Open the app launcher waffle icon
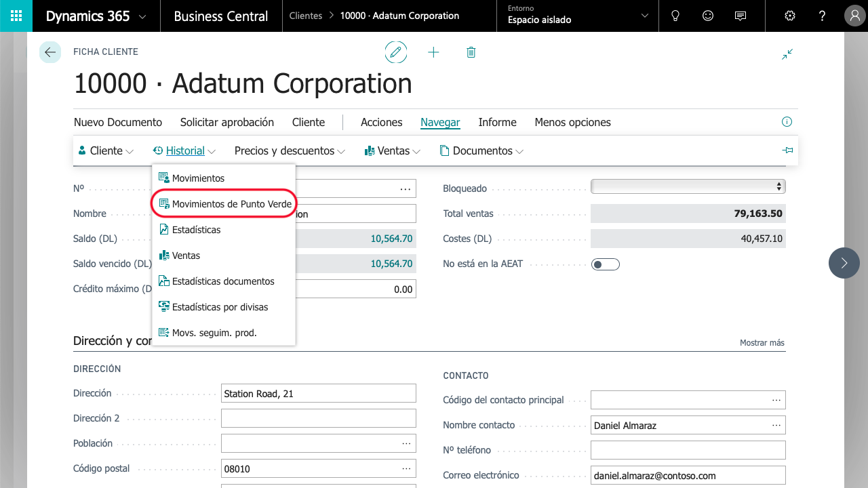The width and height of the screenshot is (868, 488). click(16, 16)
